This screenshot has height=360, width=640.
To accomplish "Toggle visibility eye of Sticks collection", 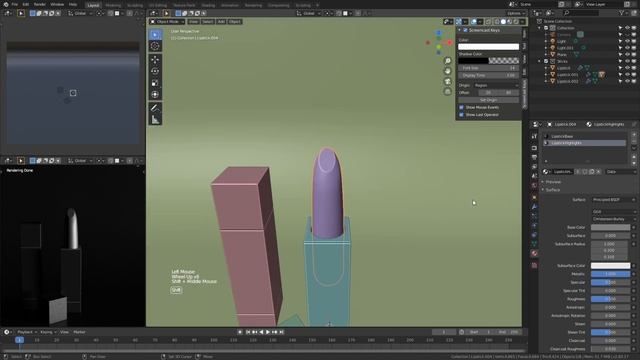I will [627, 61].
